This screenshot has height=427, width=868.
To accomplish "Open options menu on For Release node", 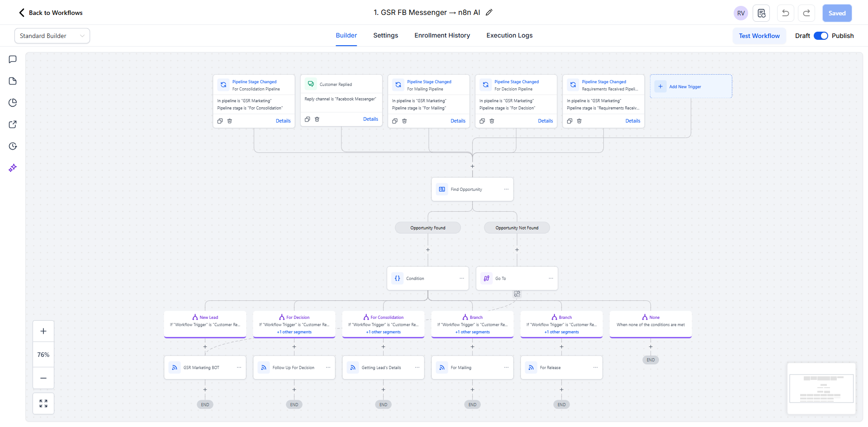I will pos(595,367).
